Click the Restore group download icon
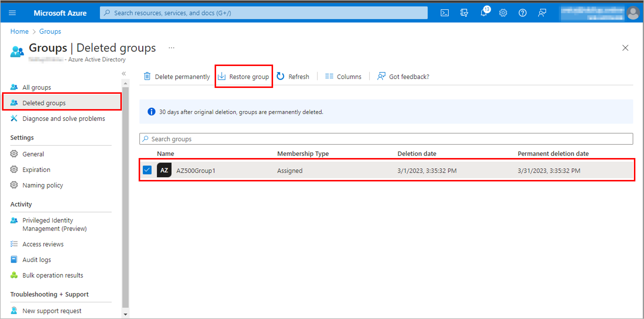 click(221, 76)
